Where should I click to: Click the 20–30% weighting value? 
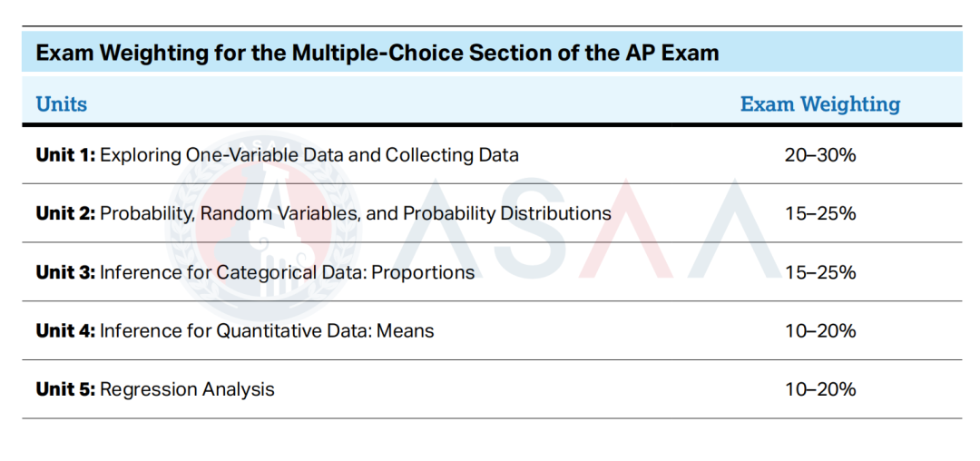pos(820,155)
